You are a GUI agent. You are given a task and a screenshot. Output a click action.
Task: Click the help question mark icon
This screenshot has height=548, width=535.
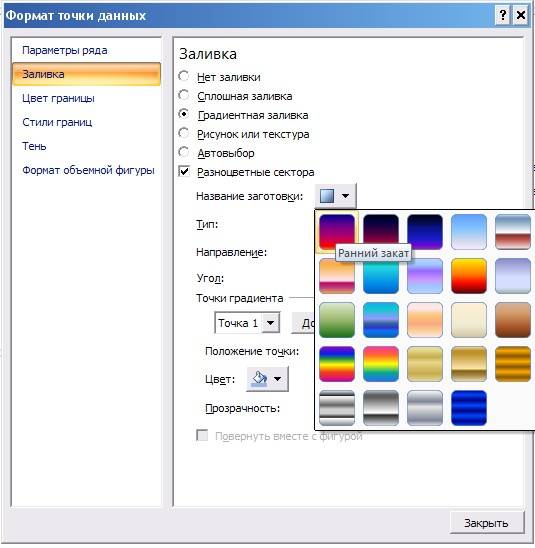(x=503, y=15)
